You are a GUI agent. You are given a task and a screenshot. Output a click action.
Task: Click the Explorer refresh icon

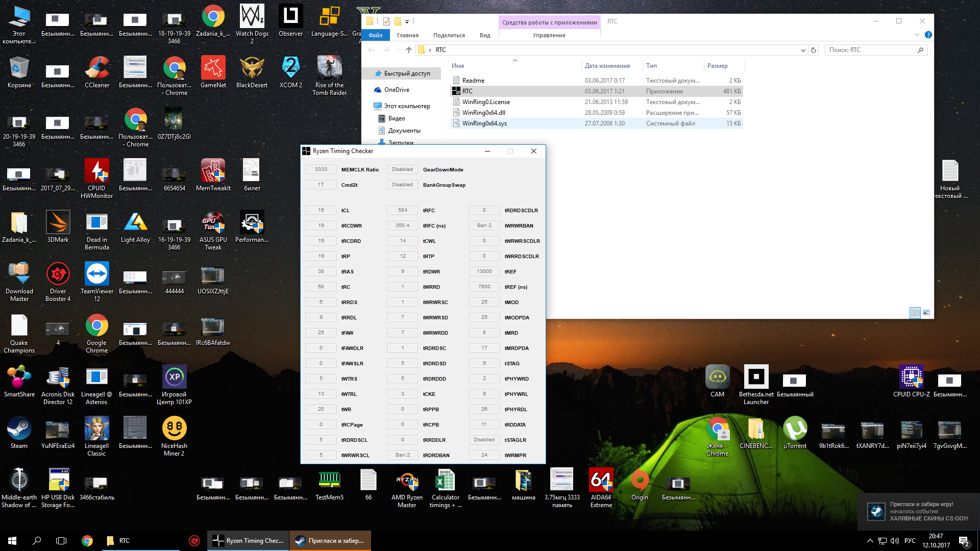click(814, 50)
